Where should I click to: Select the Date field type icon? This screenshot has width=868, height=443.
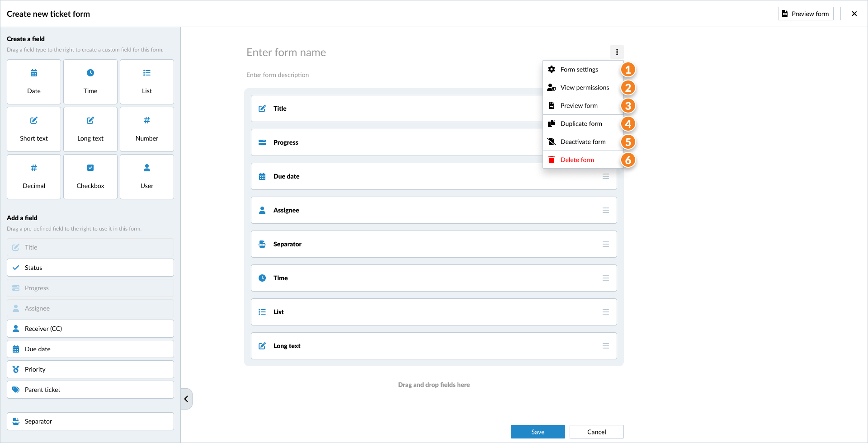click(33, 72)
